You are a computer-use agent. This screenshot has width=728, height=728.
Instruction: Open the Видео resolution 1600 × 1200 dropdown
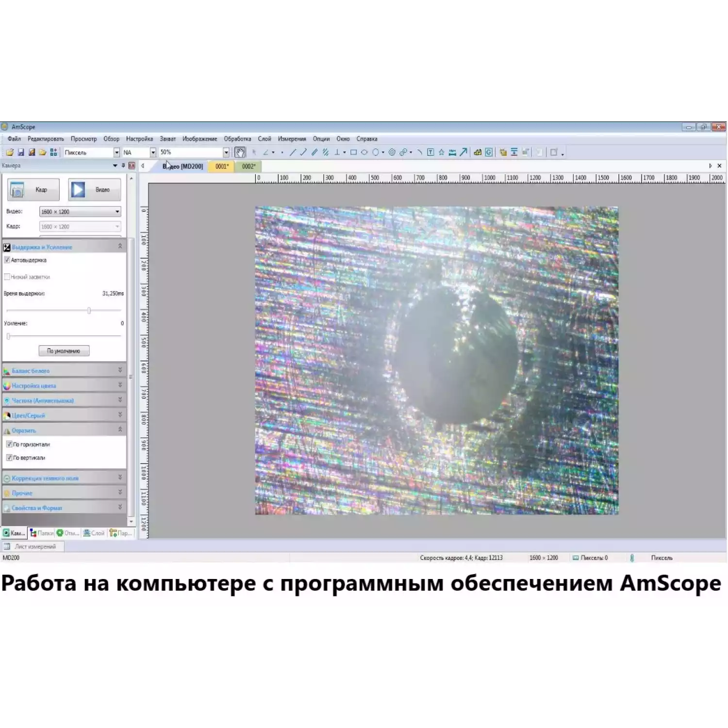pos(117,212)
